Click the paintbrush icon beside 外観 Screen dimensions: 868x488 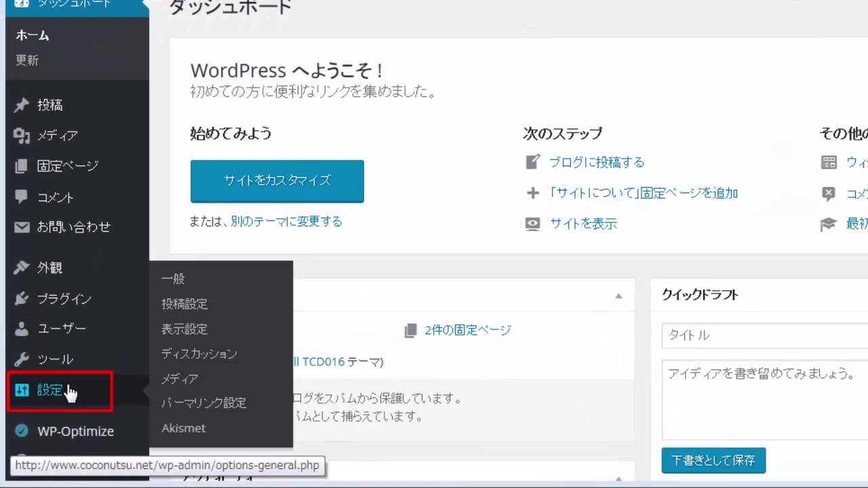pos(22,268)
